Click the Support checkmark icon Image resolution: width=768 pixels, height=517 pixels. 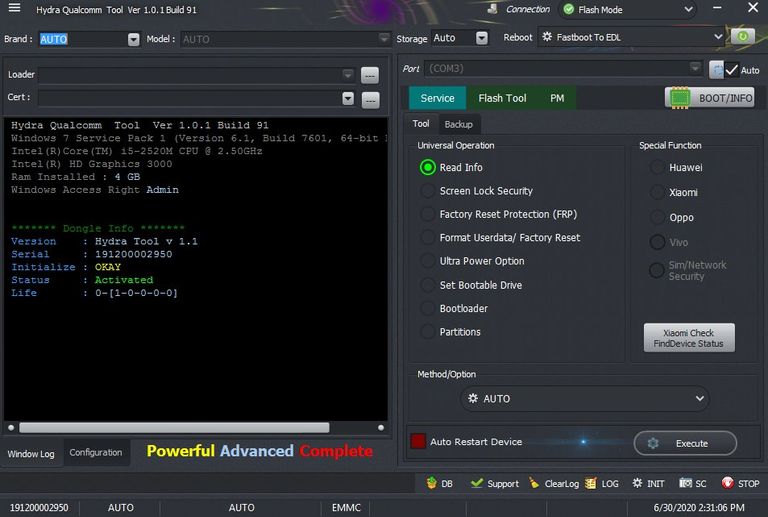(477, 483)
